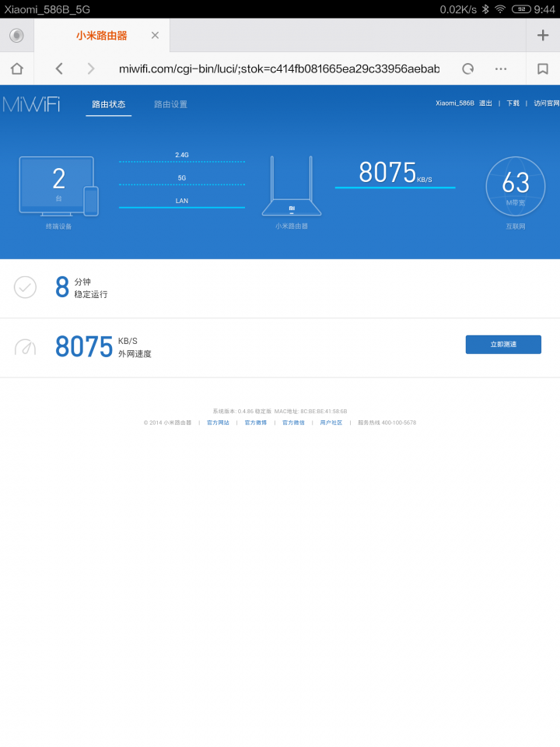This screenshot has height=747, width=560.
Task: Click the MiWiFi logo
Action: click(31, 104)
